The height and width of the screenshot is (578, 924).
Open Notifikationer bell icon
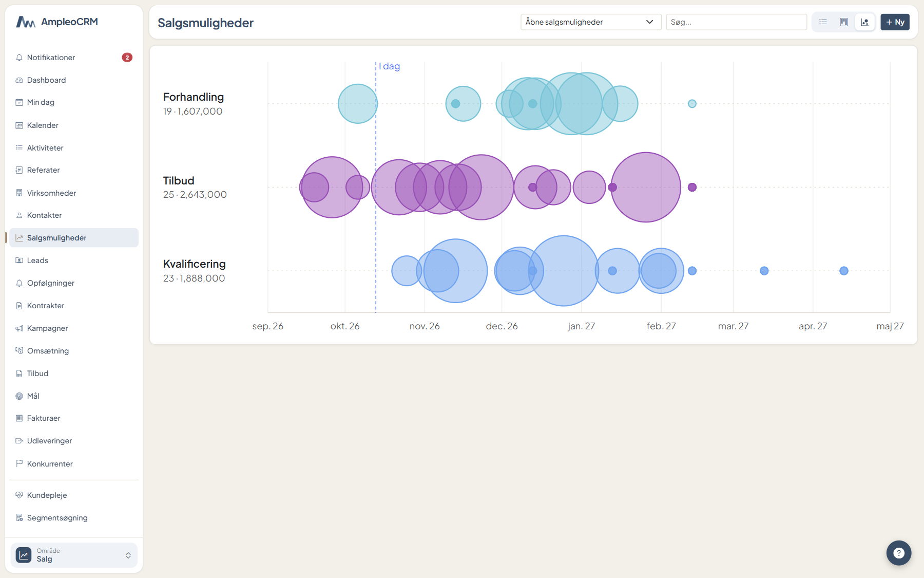tap(20, 58)
